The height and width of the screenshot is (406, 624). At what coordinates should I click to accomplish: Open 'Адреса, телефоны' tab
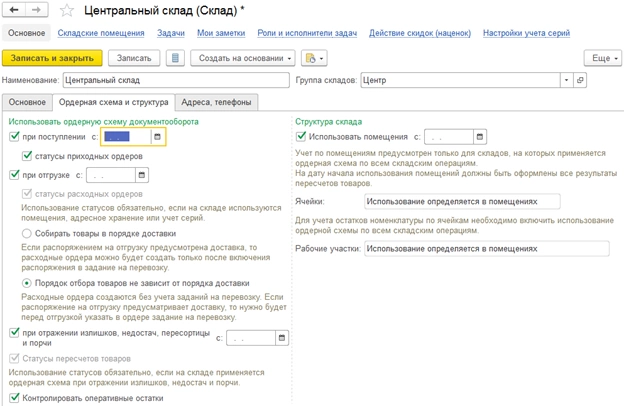pyautogui.click(x=216, y=102)
